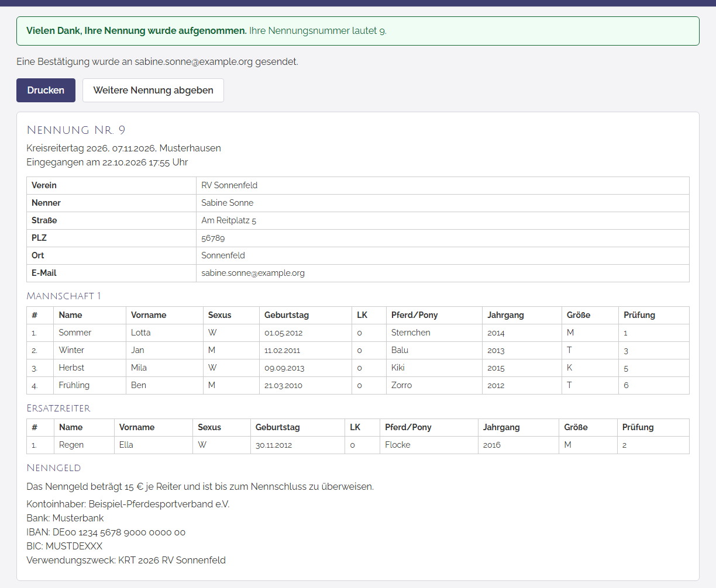716x588 pixels.
Task: Open "Weitere Nennung abgeben"
Action: pos(153,90)
